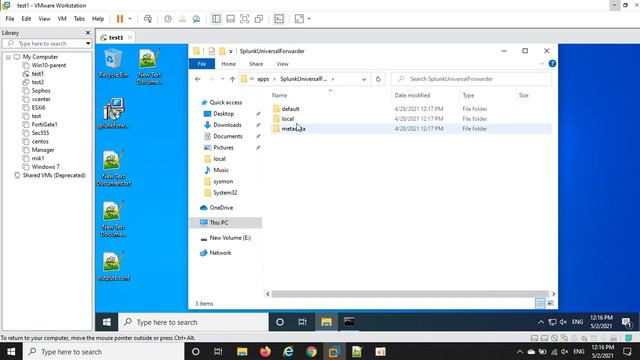Open recent locations dropdown arrow
This screenshot has height=360, width=640.
222,79
